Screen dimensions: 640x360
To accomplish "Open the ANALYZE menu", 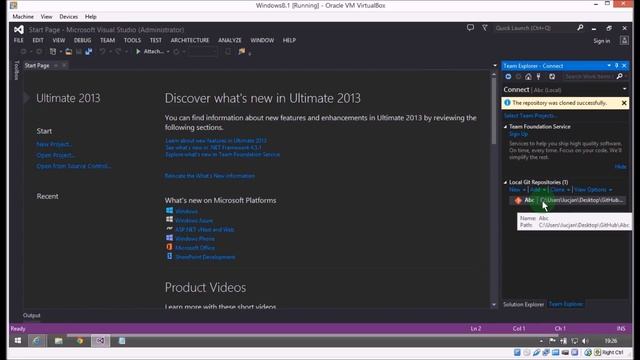I will (x=230, y=40).
